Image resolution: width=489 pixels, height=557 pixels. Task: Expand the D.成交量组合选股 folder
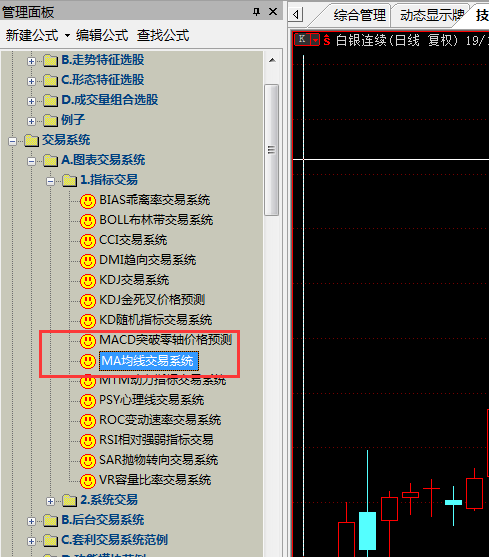[x=31, y=101]
